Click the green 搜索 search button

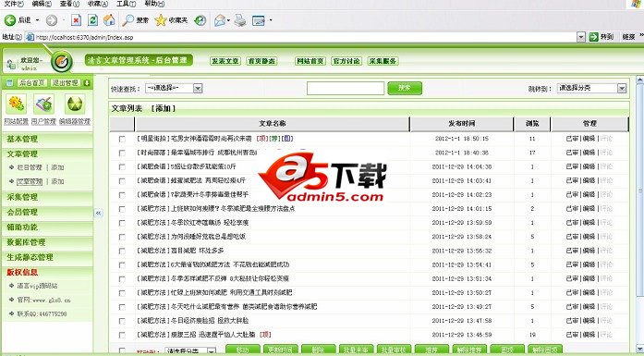(x=405, y=88)
